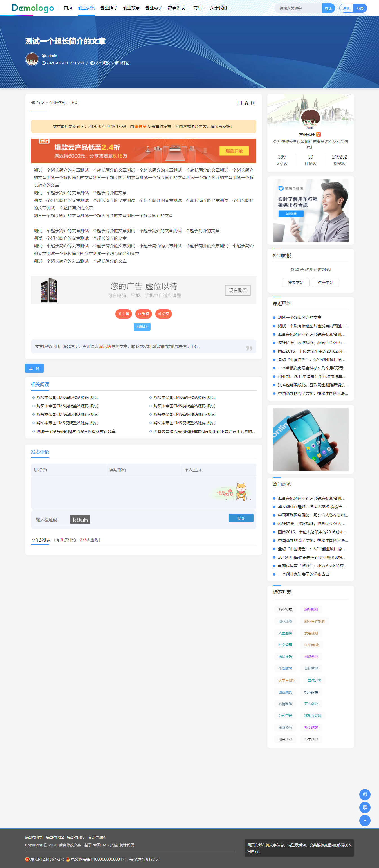
Task: Focus the keyword search field
Action: click(298, 8)
